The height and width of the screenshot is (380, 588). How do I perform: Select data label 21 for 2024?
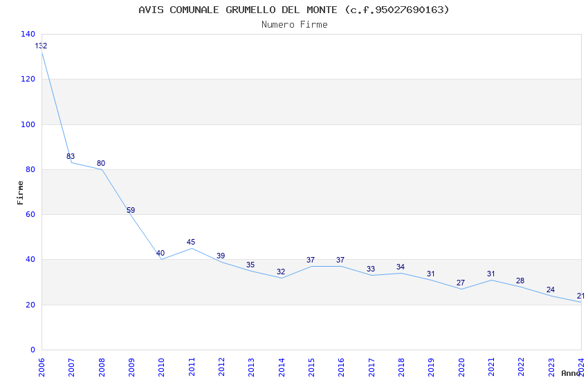click(580, 296)
